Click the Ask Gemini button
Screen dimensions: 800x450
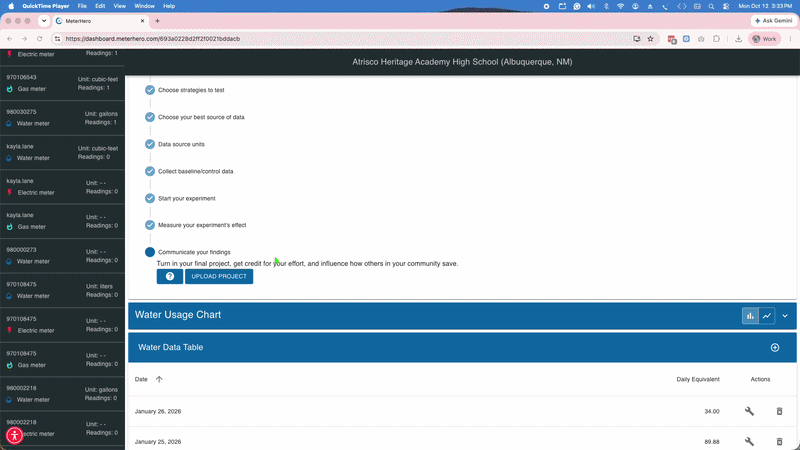[773, 21]
